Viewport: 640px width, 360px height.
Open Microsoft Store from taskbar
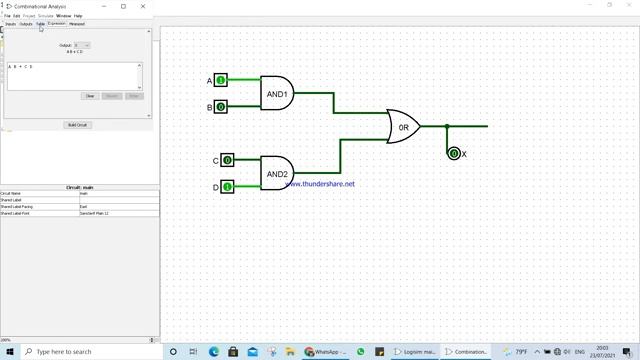tap(233, 351)
